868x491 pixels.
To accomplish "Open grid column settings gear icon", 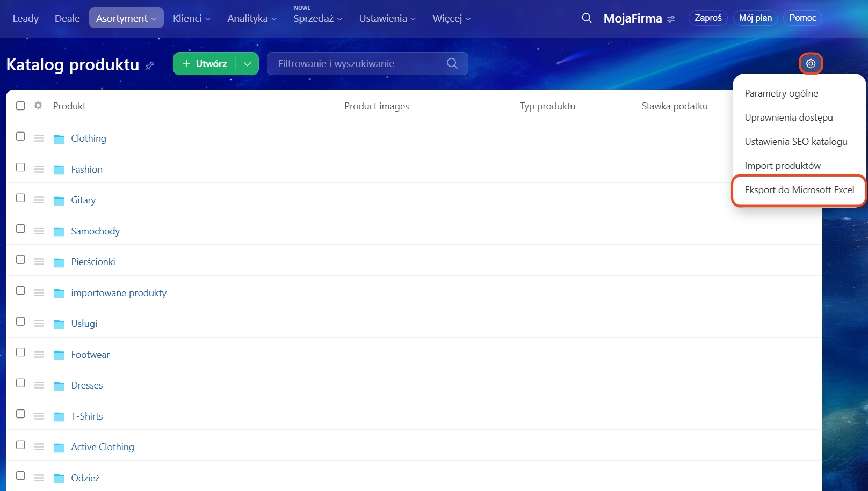I will (x=38, y=106).
